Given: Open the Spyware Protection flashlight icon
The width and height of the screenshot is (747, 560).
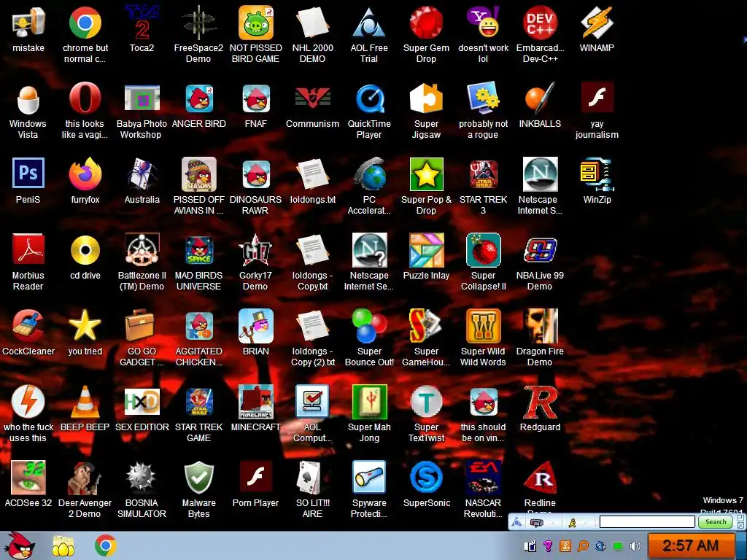Looking at the screenshot, I should click(368, 477).
